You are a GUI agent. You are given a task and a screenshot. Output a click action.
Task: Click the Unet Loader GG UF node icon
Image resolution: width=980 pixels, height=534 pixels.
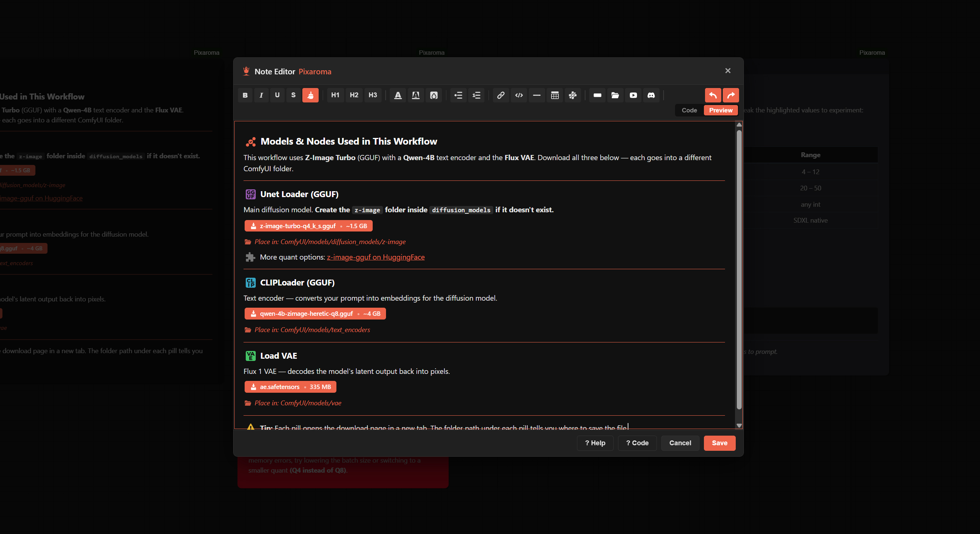click(x=250, y=194)
